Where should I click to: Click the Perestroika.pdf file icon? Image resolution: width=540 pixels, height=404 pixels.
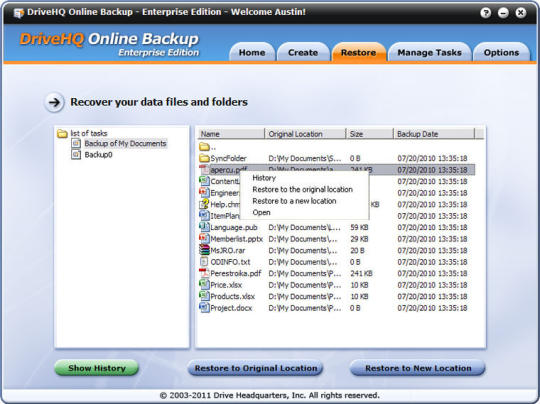click(204, 273)
